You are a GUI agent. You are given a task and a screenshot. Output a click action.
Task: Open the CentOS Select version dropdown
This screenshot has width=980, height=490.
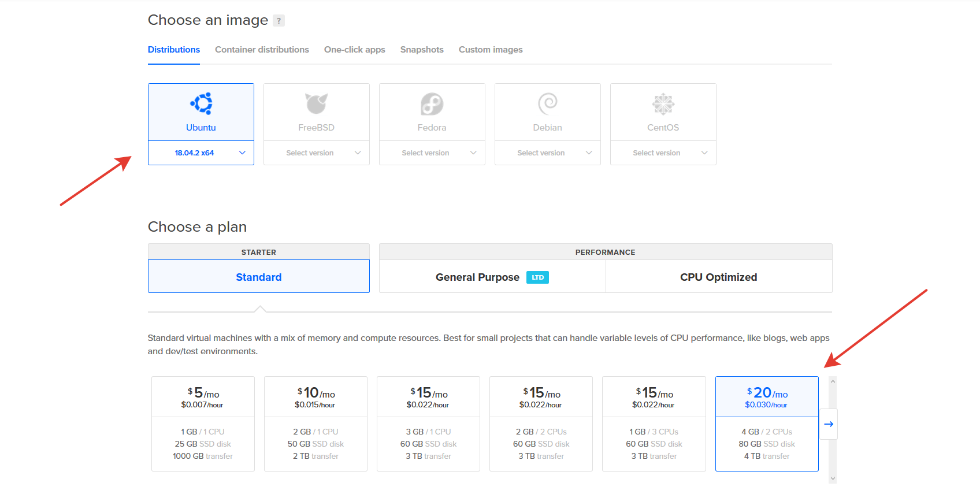click(663, 153)
